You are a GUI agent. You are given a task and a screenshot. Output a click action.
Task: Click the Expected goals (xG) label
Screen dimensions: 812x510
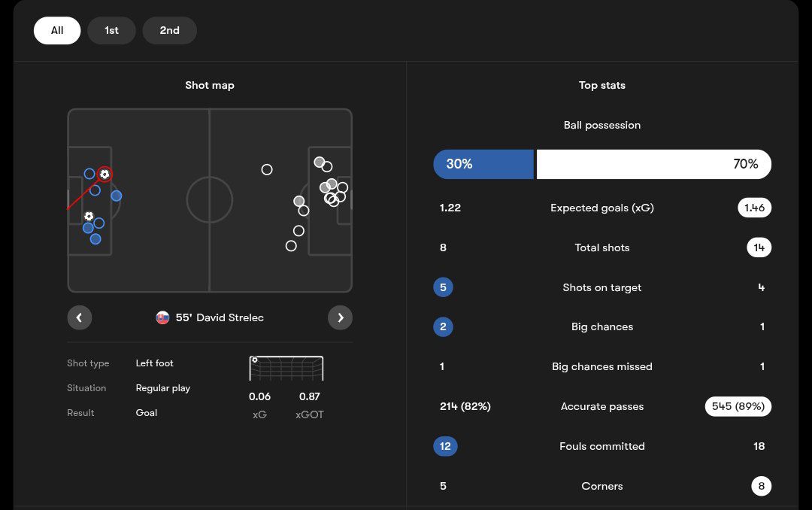602,208
